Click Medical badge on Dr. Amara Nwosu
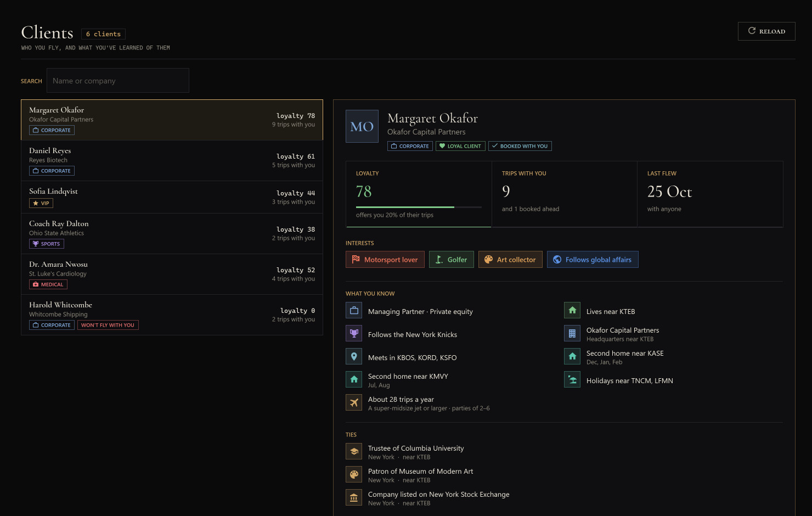The height and width of the screenshot is (516, 812). coord(48,284)
